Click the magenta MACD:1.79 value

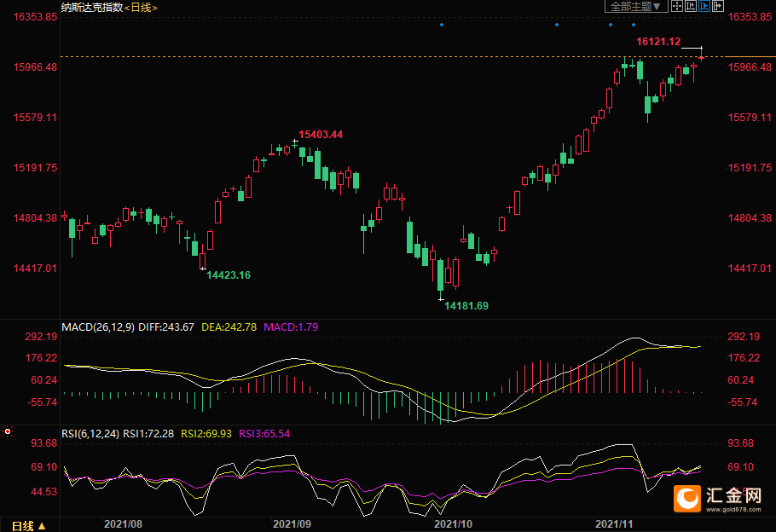291,327
